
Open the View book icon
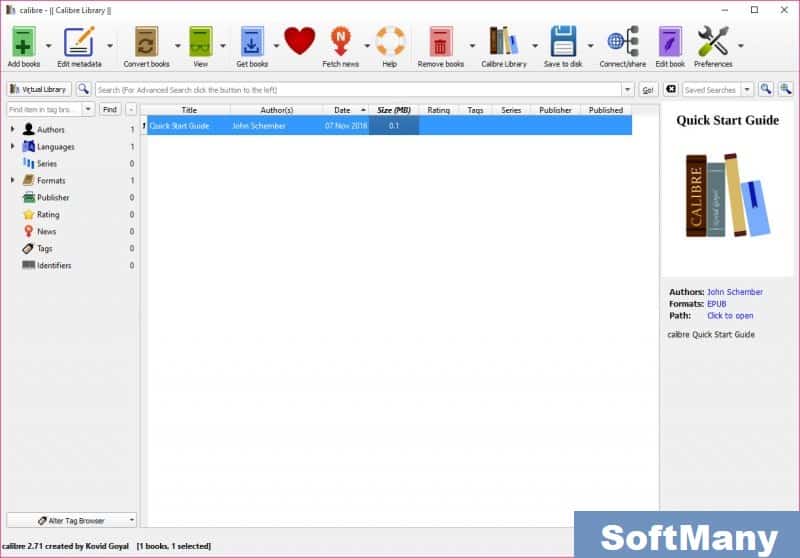(x=201, y=42)
